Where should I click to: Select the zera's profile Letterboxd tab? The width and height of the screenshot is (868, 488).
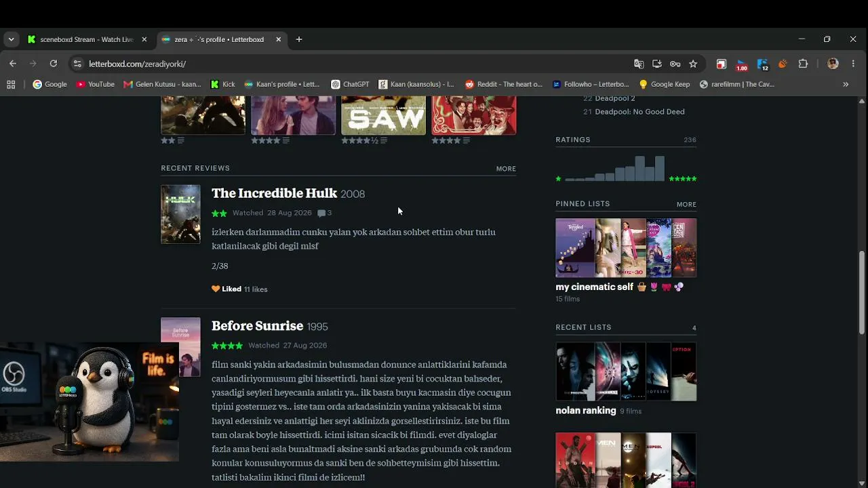tap(222, 39)
